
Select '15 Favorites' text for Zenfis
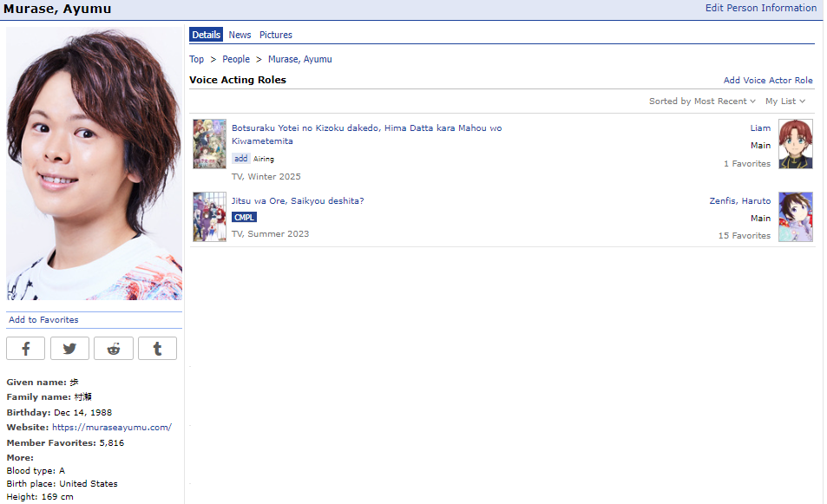[744, 236]
